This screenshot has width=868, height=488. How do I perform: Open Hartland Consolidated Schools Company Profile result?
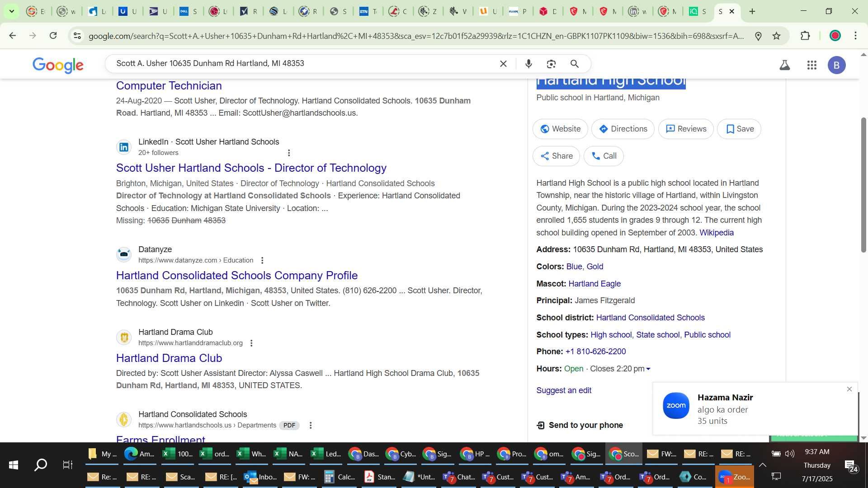pos(237,276)
